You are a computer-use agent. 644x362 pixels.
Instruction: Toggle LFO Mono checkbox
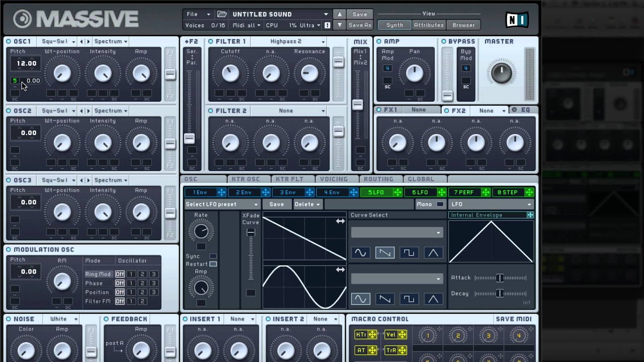pyautogui.click(x=440, y=204)
